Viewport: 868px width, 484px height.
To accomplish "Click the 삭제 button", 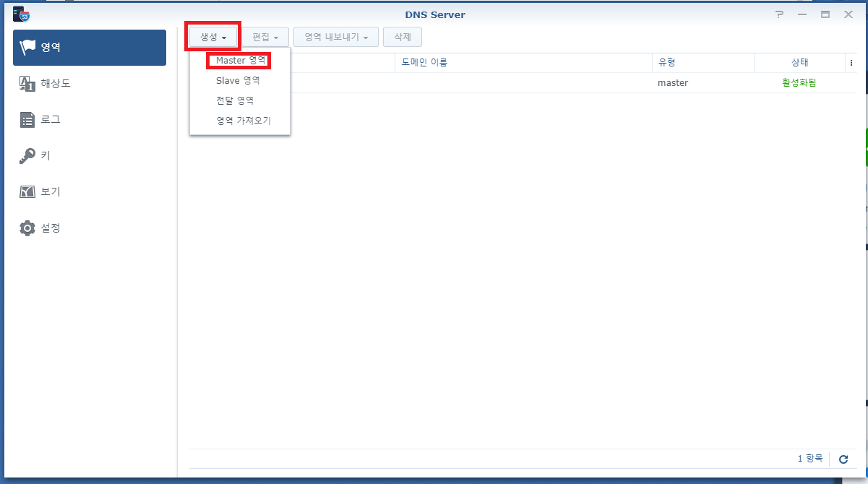I will pos(403,37).
